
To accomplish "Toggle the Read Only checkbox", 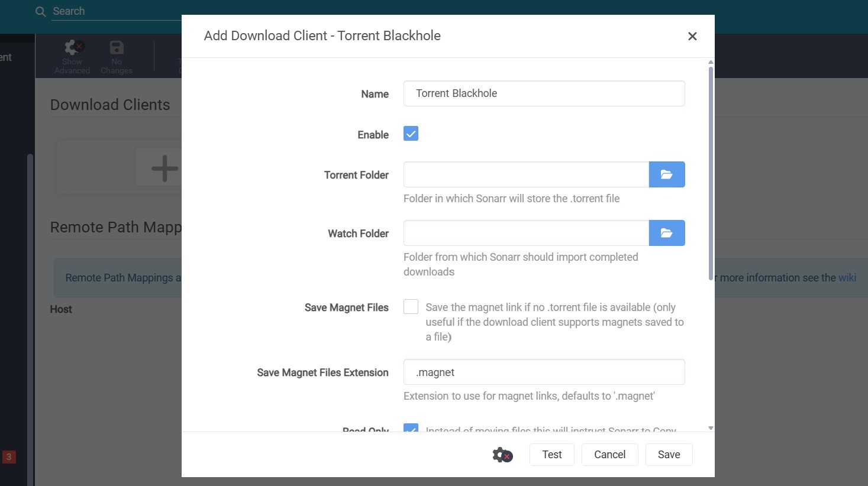I will 411,427.
